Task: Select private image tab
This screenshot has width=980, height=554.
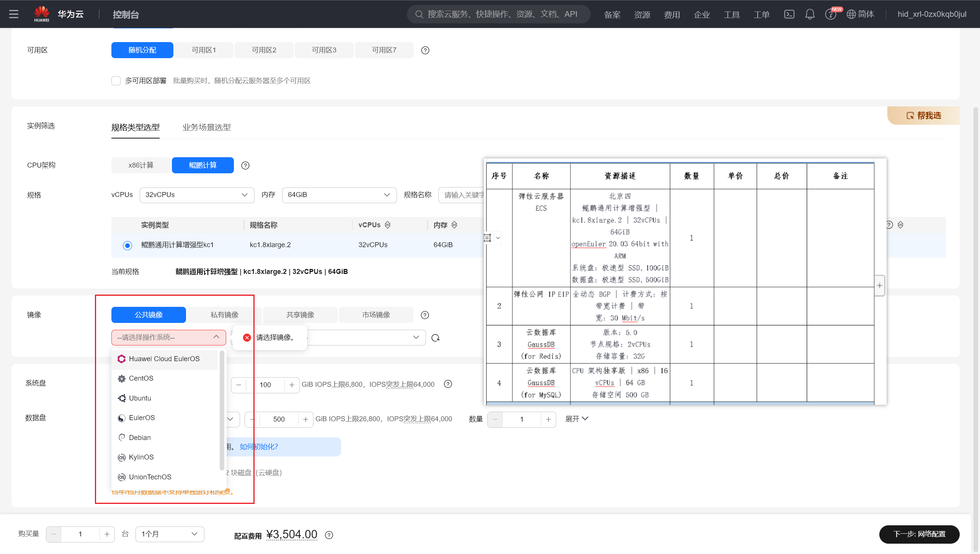Action: click(x=224, y=315)
